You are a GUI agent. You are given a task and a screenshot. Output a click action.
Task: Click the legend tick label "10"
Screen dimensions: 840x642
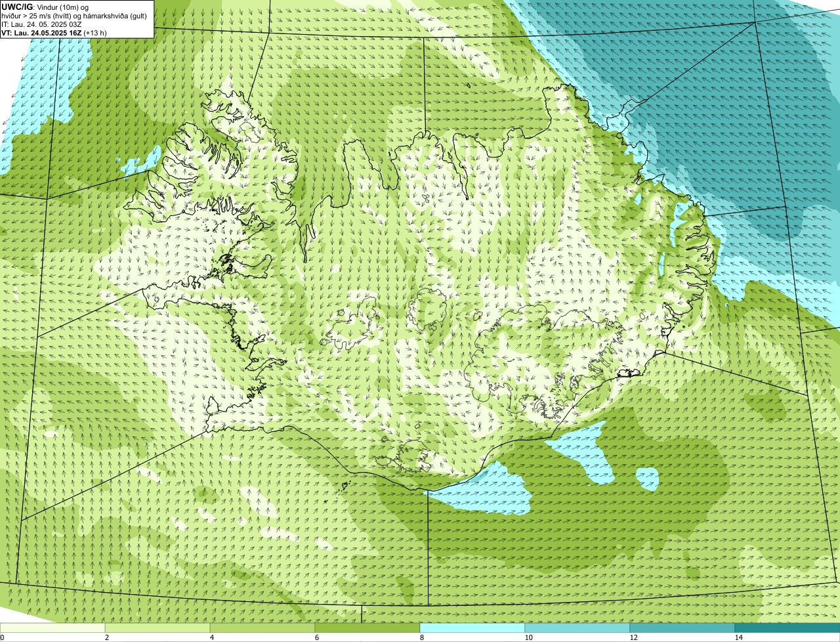coord(528,637)
